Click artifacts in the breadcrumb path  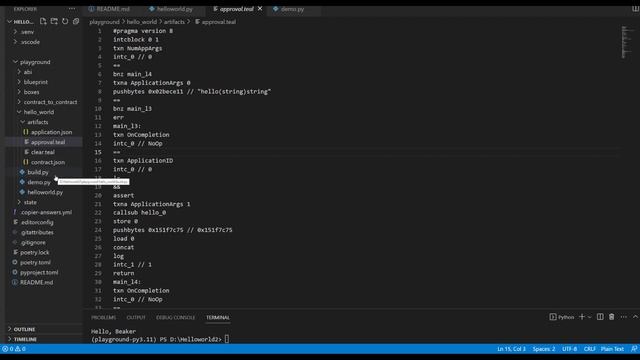click(x=174, y=22)
